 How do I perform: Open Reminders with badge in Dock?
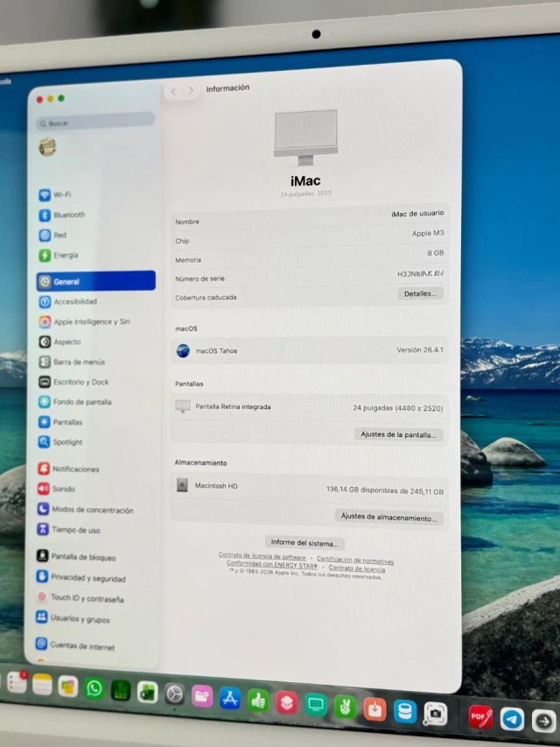click(x=17, y=683)
